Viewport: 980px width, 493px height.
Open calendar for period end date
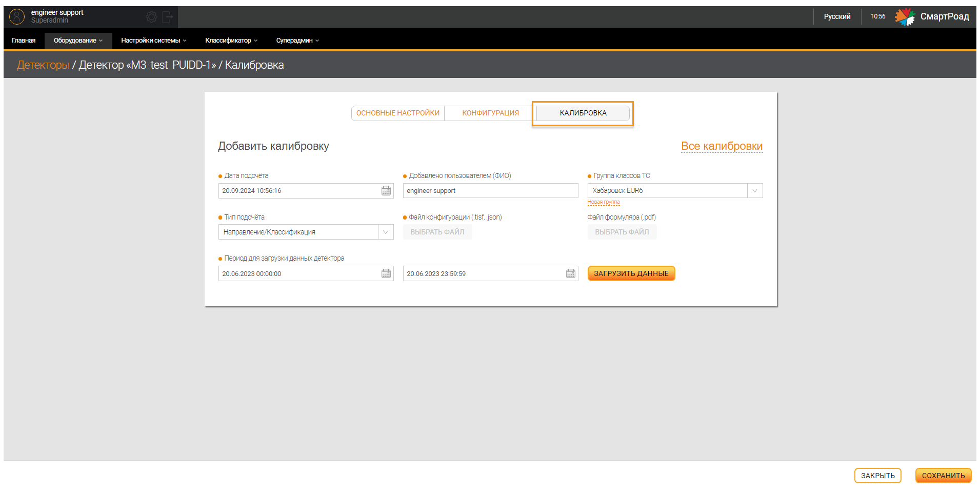[571, 273]
